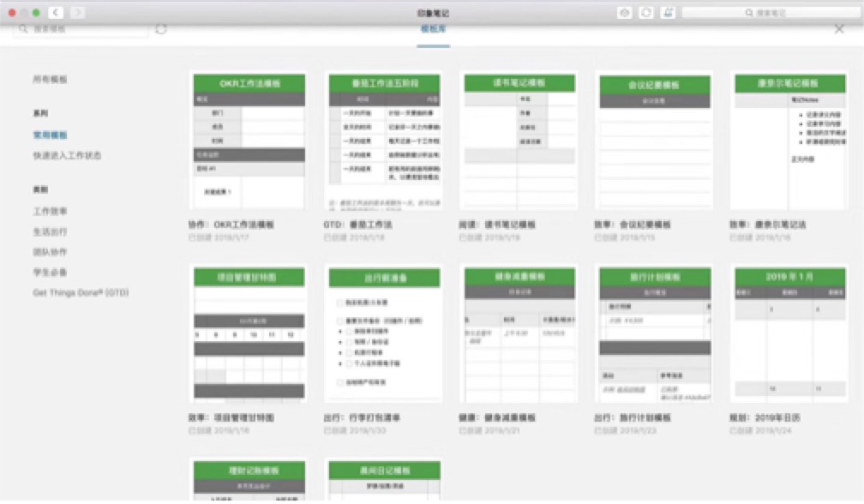Open the 晨间日记模板 thumbnail

coord(385,480)
